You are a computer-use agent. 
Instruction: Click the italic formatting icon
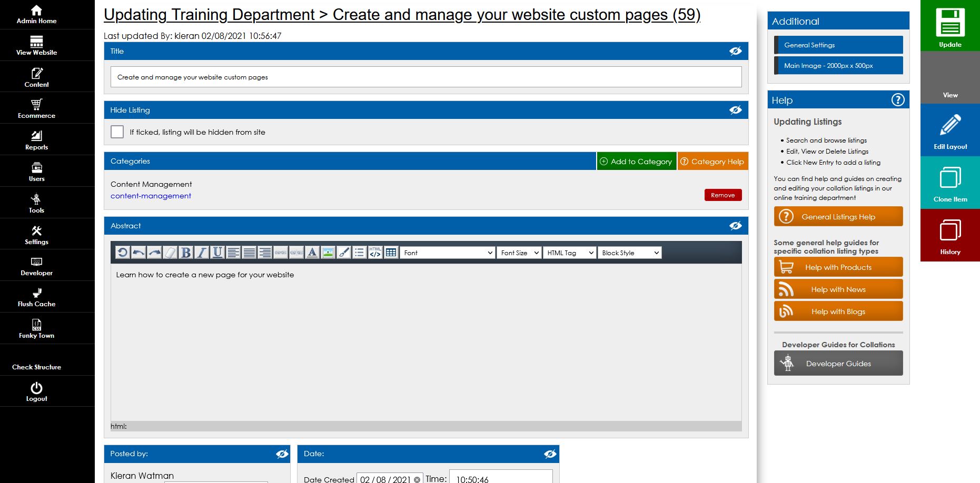click(x=202, y=253)
